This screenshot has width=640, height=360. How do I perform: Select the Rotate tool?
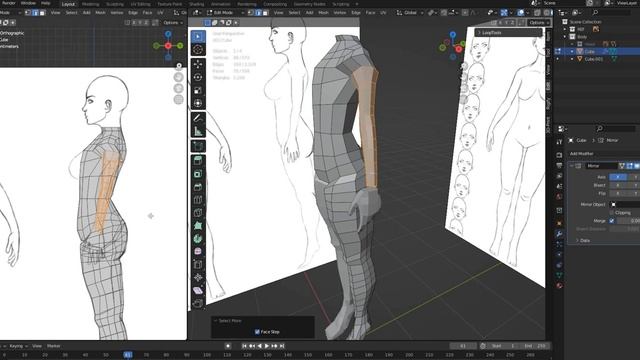(198, 77)
